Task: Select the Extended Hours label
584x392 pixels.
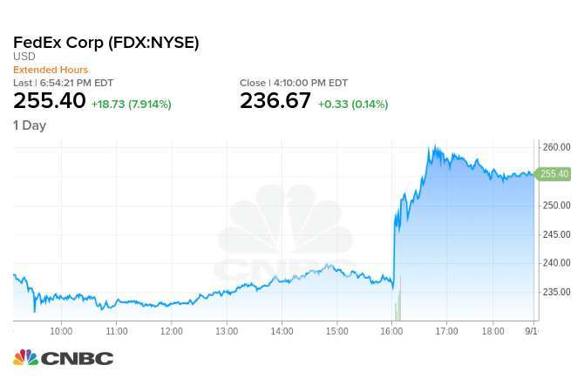Action: click(51, 70)
